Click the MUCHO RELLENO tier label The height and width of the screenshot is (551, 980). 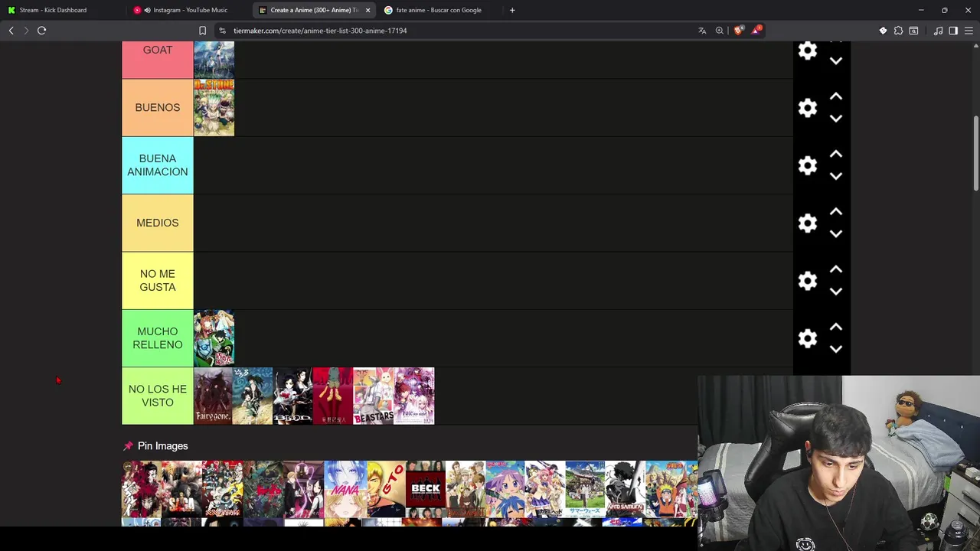(x=158, y=338)
